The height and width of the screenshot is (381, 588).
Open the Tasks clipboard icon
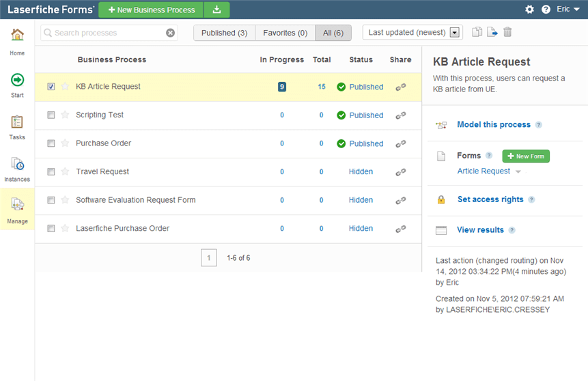pyautogui.click(x=17, y=122)
